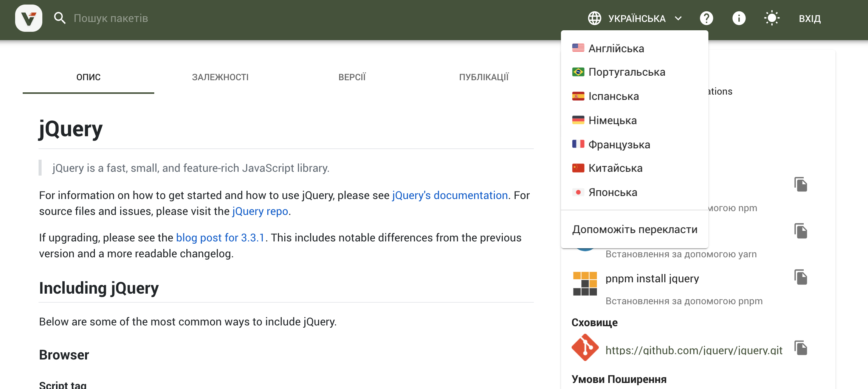The width and height of the screenshot is (868, 389).
Task: Click 'Допоможіть перекласти' menu entry
Action: coord(634,229)
